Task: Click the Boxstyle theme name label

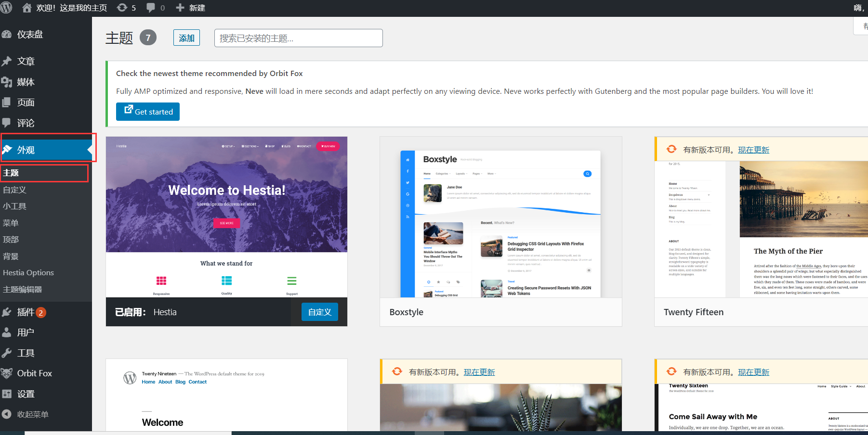Action: (x=406, y=312)
